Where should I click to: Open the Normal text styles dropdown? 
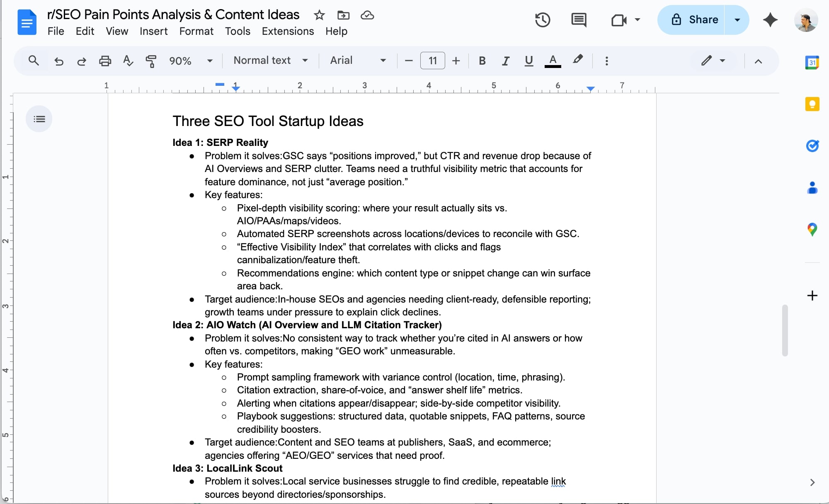[x=270, y=61]
